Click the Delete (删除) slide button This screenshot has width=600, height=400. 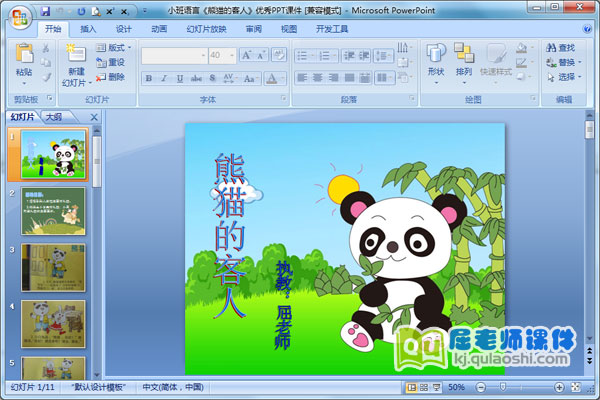111,77
